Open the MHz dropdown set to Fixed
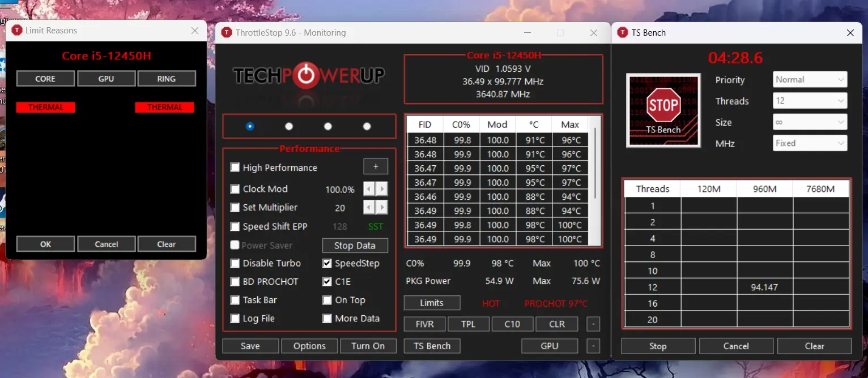Viewport: 868px width, 378px height. 810,143
